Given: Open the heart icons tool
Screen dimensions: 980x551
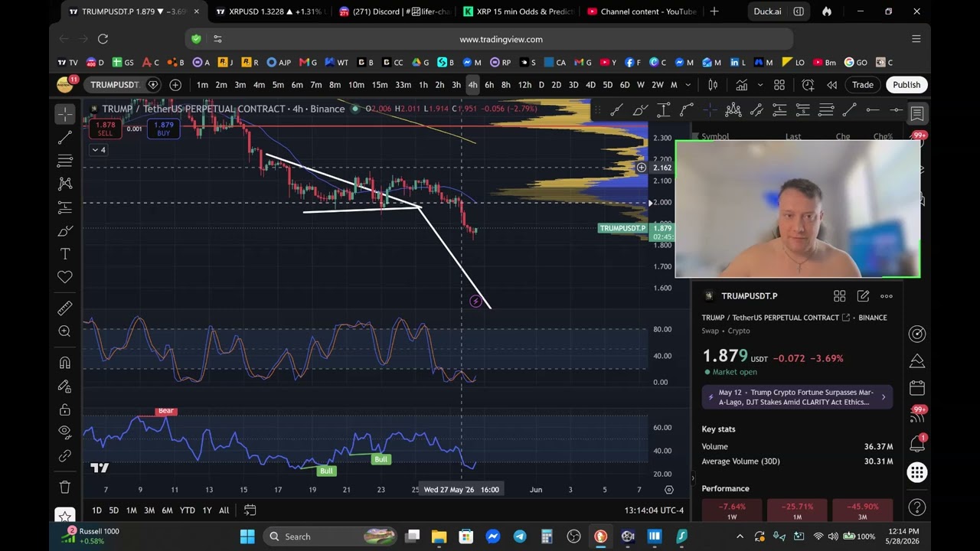Looking at the screenshot, I should click(x=65, y=277).
